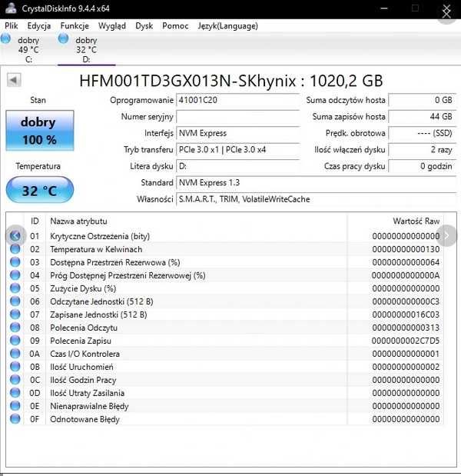Click the empty Numer seryjny field
Screen dimensions: 461x476
(x=237, y=117)
